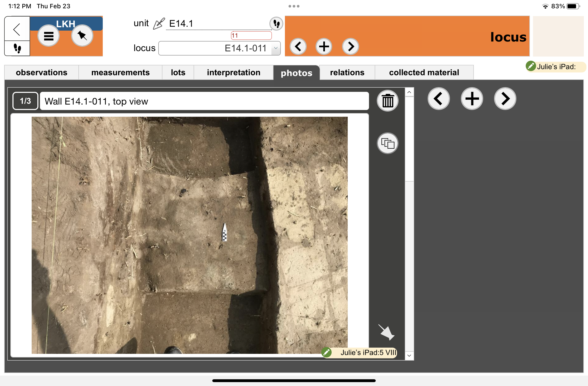
Task: Click the scroll up arrow of photo list
Action: coord(409,92)
